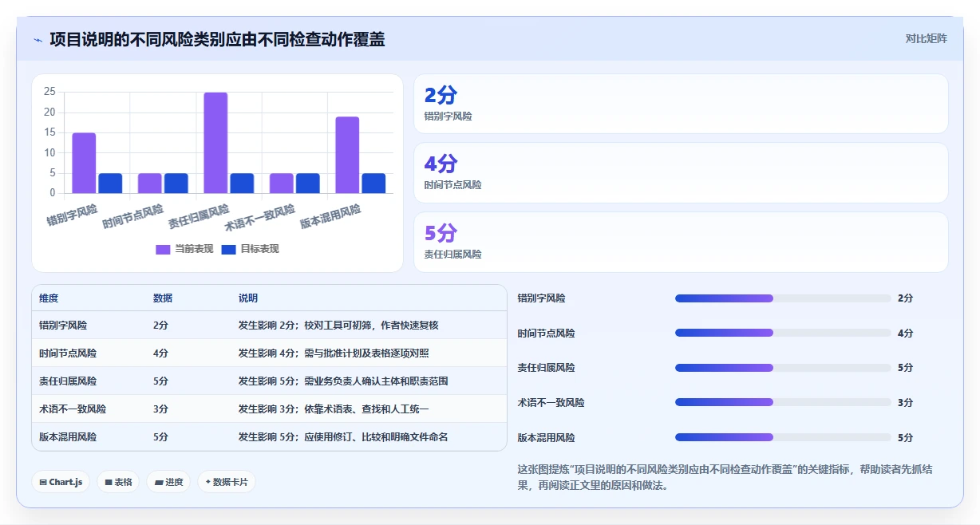This screenshot has height=525, width=980.
Task: Click the 数据 column header
Action: click(x=163, y=298)
